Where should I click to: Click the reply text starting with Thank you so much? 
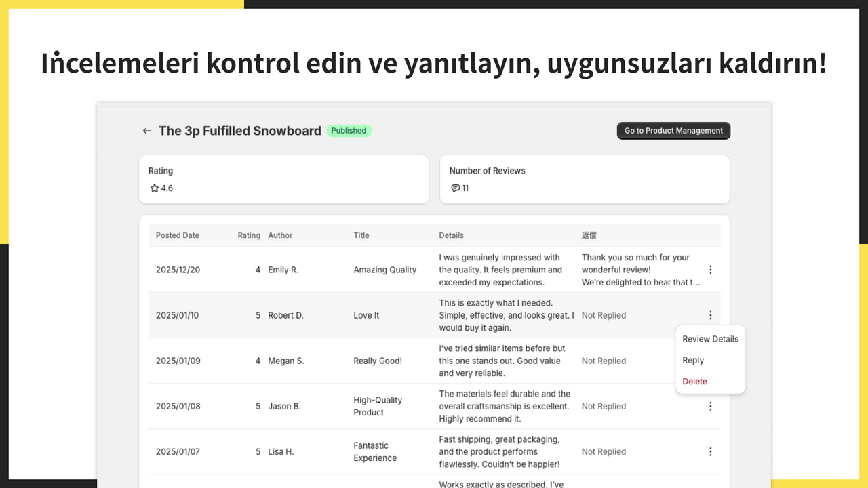pyautogui.click(x=641, y=270)
